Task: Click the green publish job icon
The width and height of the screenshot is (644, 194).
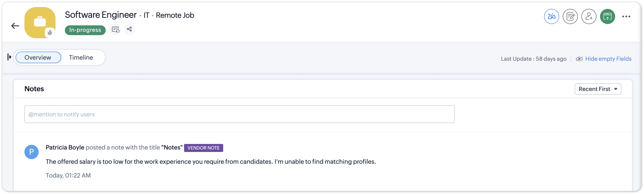Action: coord(608,17)
